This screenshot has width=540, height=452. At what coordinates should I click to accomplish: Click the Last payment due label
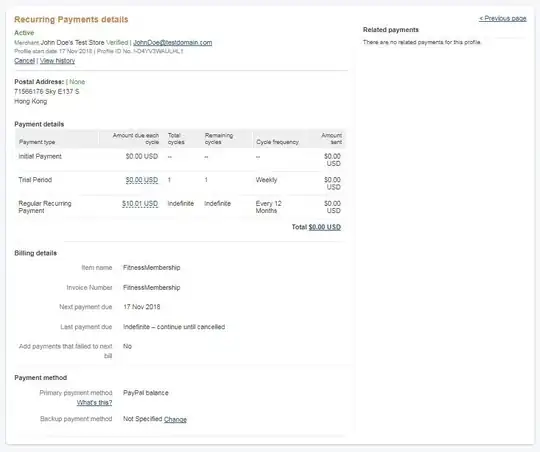86,327
